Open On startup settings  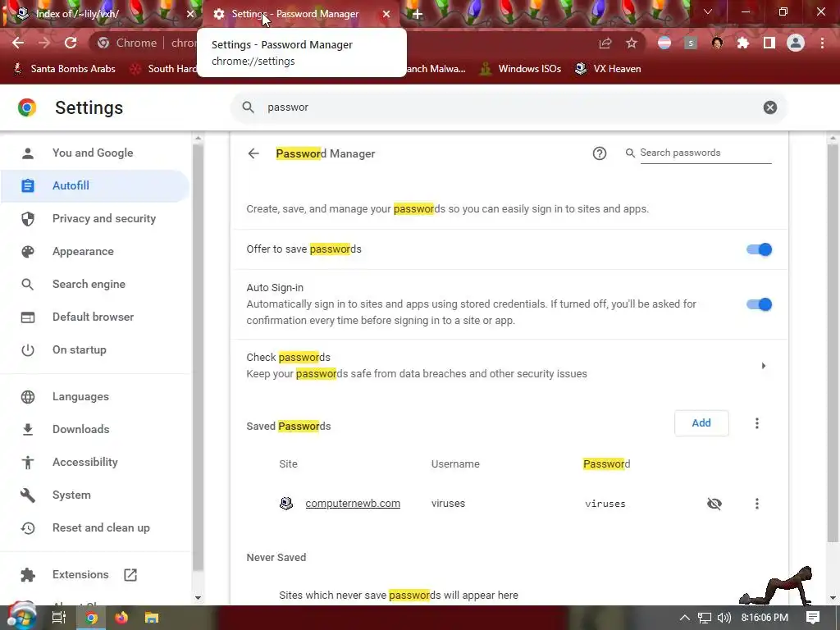point(80,349)
